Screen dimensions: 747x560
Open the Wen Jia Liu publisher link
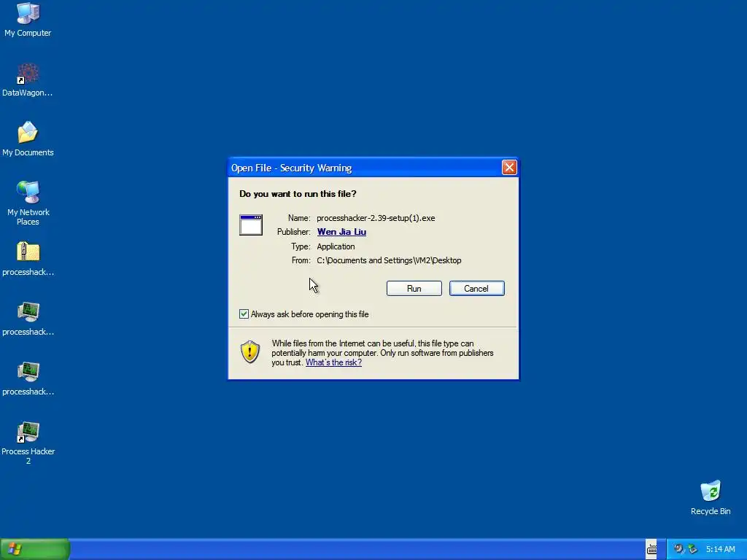coord(341,232)
